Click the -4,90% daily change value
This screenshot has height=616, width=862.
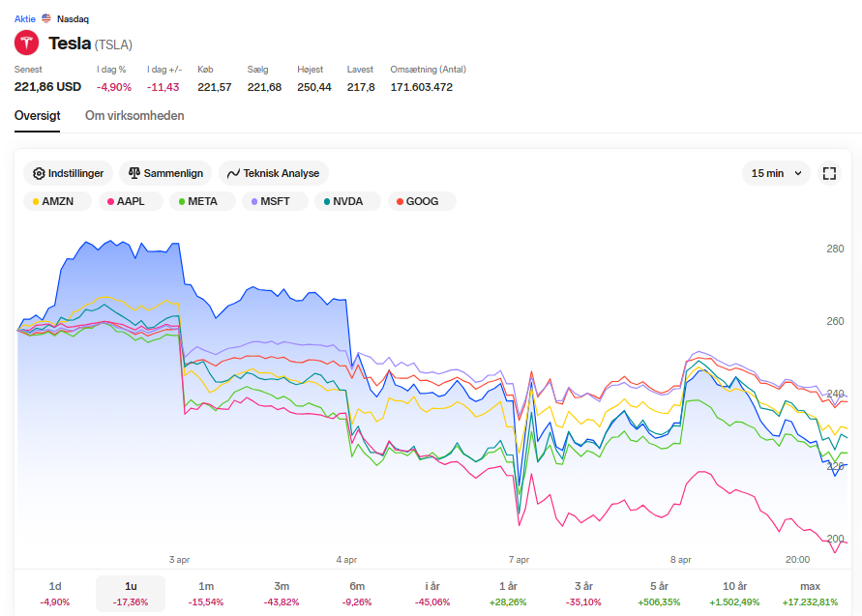click(x=114, y=87)
